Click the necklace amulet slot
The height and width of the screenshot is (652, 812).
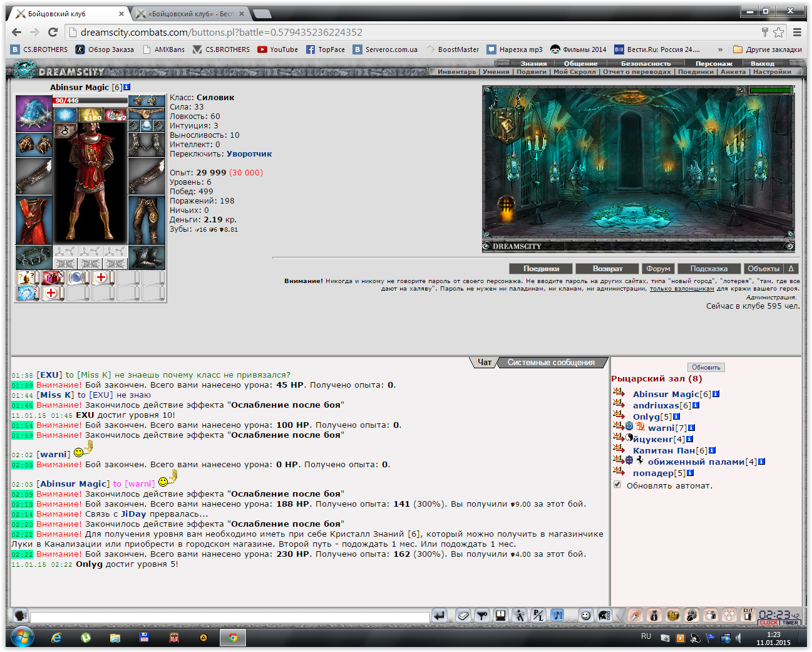click(146, 113)
